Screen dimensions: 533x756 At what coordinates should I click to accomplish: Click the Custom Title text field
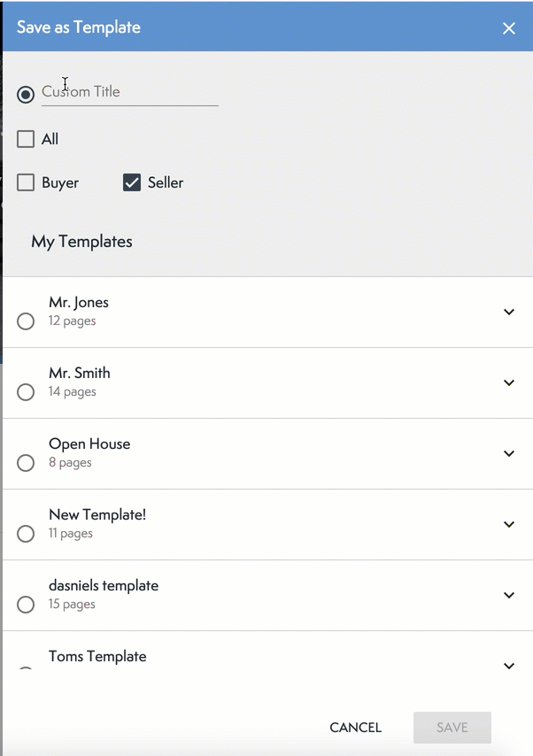pyautogui.click(x=129, y=92)
